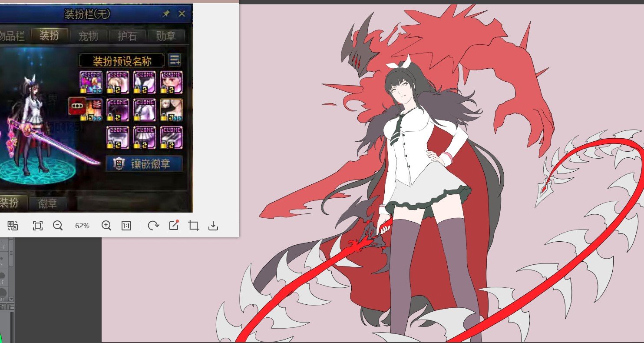This screenshot has width=644, height=343.
Task: Select the last avatar slot in bottom row
Action: tap(172, 137)
